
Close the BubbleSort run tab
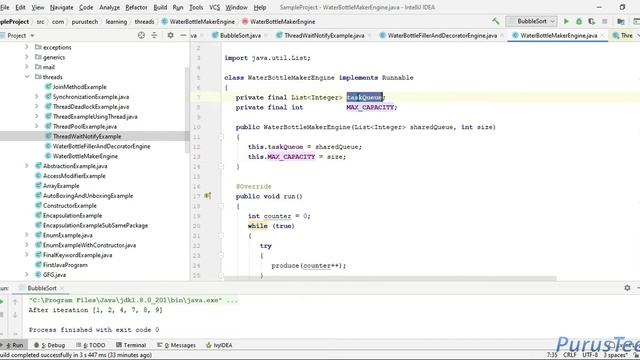coord(62,288)
